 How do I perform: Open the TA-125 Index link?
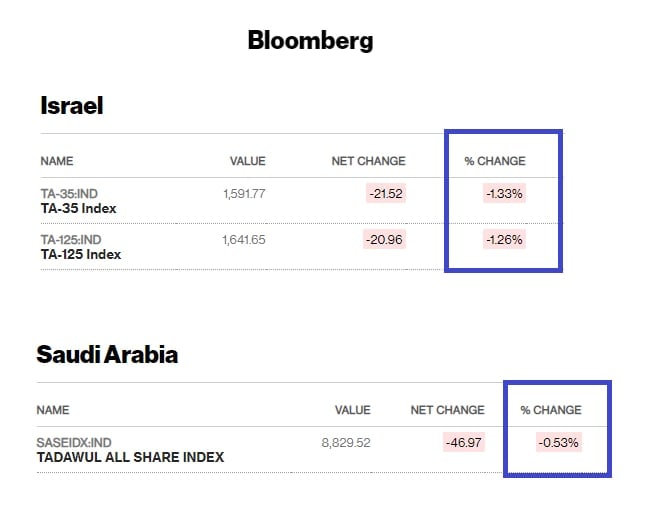tap(81, 255)
